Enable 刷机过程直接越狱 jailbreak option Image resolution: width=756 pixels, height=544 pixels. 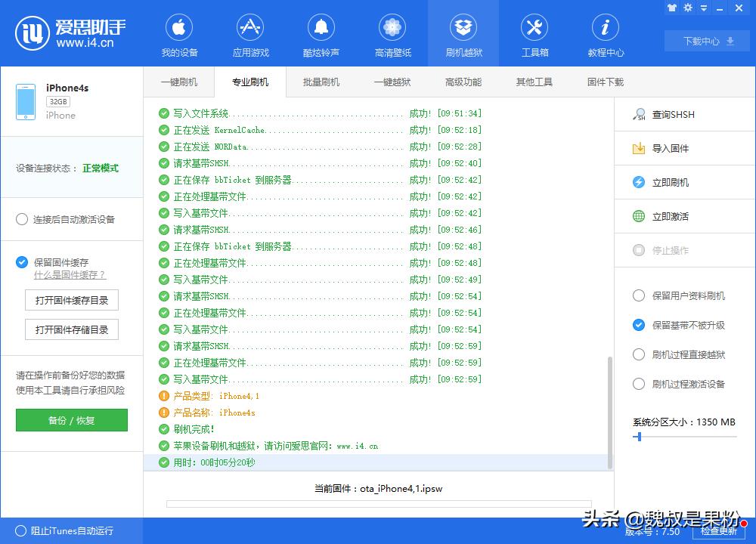pos(639,353)
